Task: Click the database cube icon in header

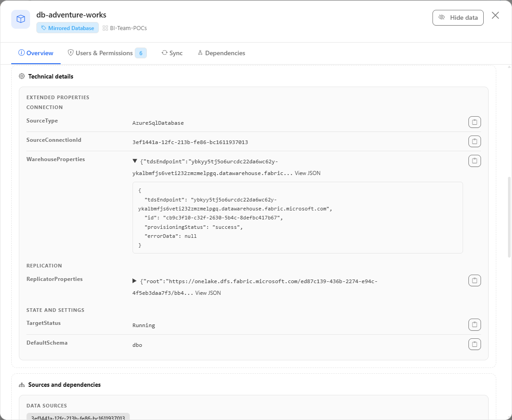Action: tap(21, 19)
